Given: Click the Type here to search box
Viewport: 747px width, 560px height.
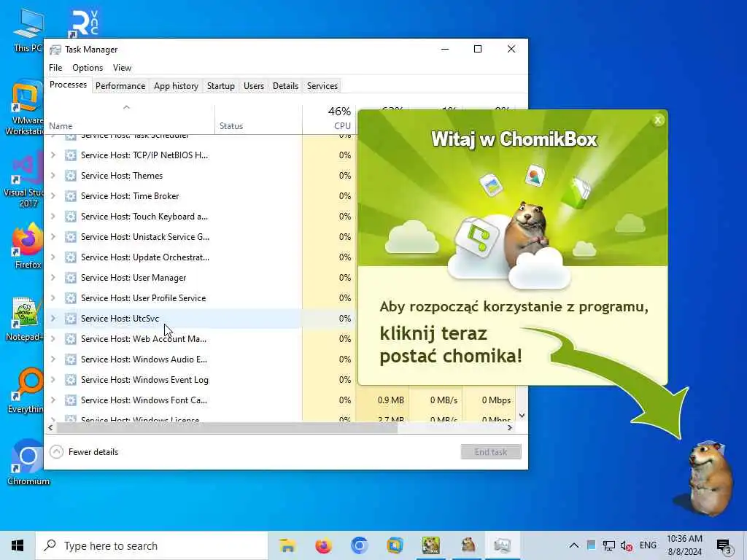Looking at the screenshot, I should pos(152,545).
